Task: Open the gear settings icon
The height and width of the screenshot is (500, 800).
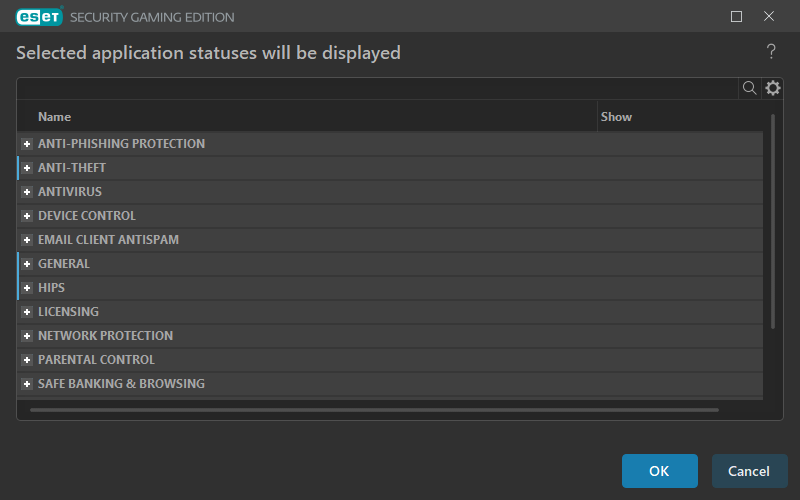Action: click(772, 88)
